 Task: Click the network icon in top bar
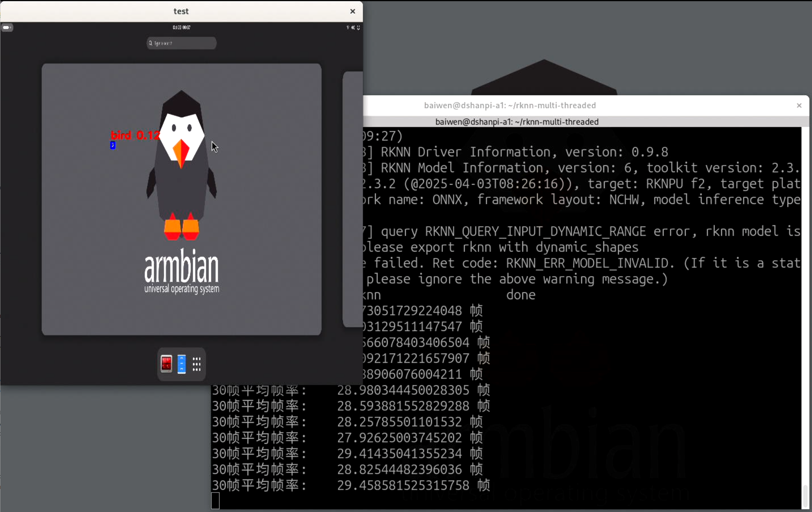click(x=348, y=27)
